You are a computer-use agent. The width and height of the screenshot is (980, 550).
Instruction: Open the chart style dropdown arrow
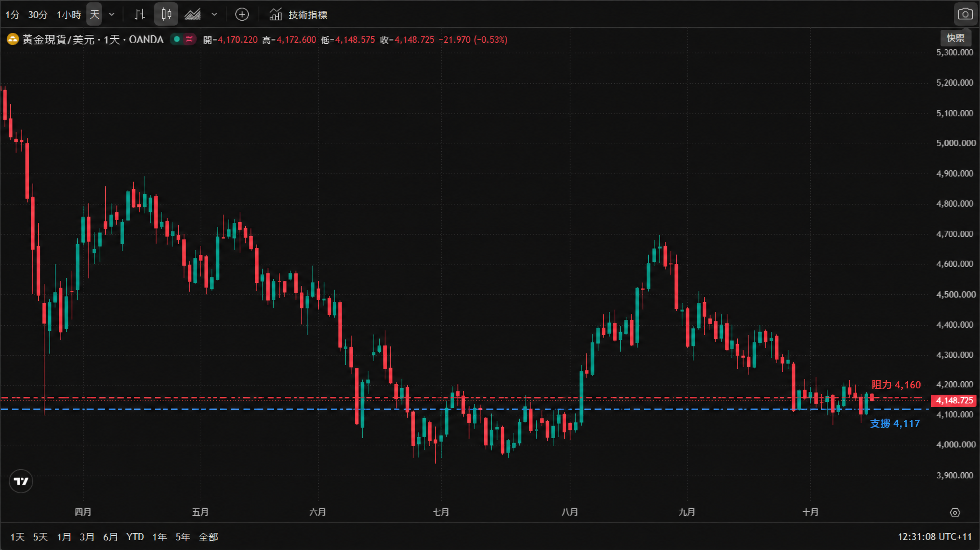coord(214,14)
